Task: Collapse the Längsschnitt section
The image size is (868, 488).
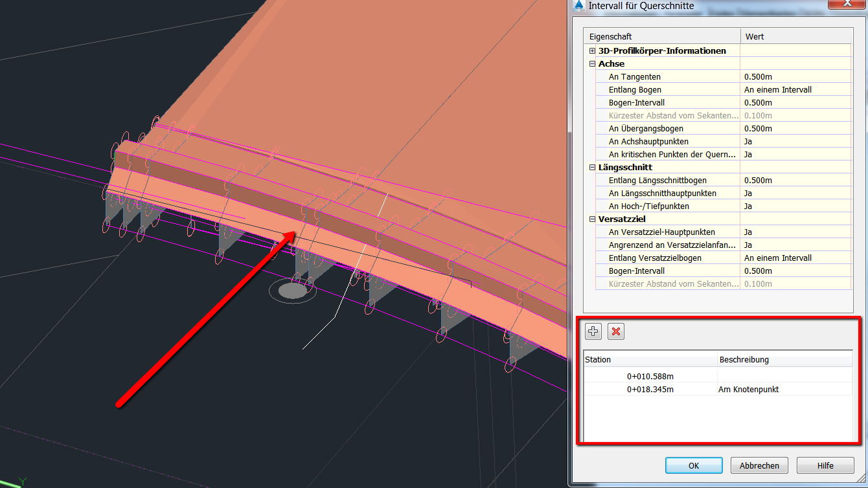Action: click(591, 167)
